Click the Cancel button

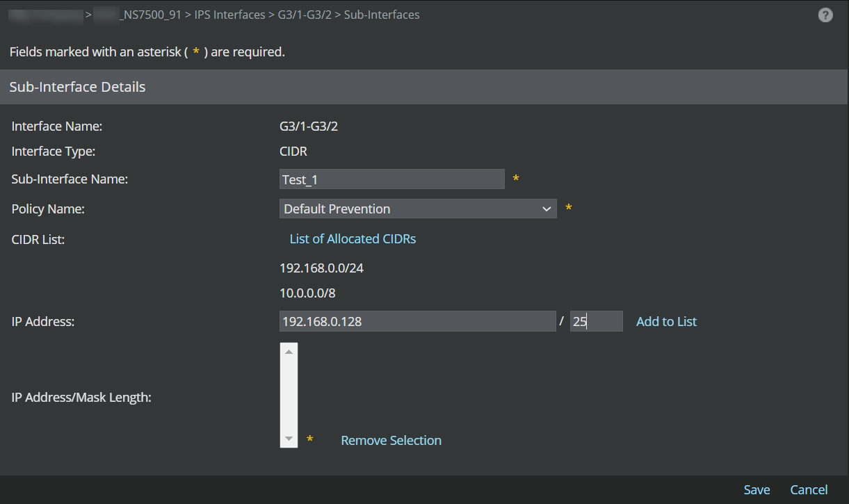[809, 489]
